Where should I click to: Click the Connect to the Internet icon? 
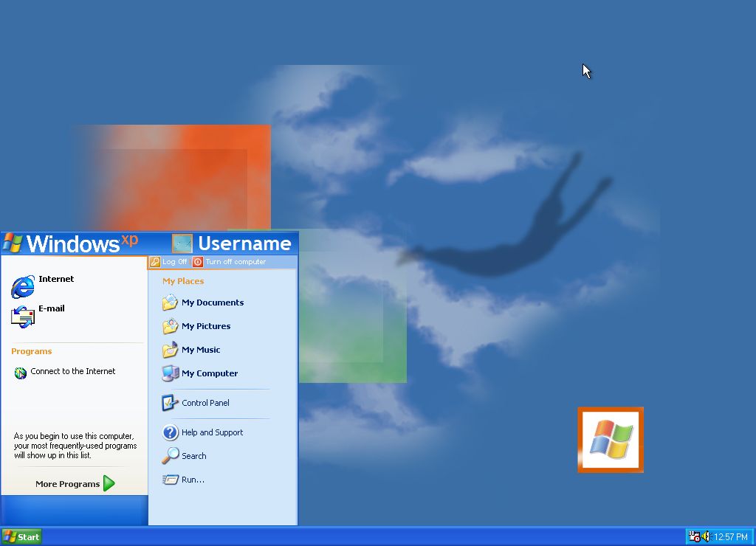pos(21,373)
